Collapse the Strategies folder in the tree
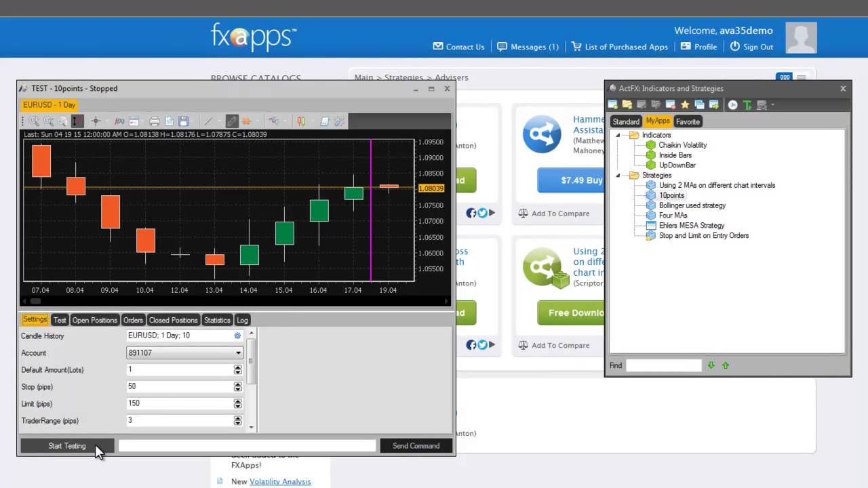The height and width of the screenshot is (488, 868). click(x=618, y=176)
